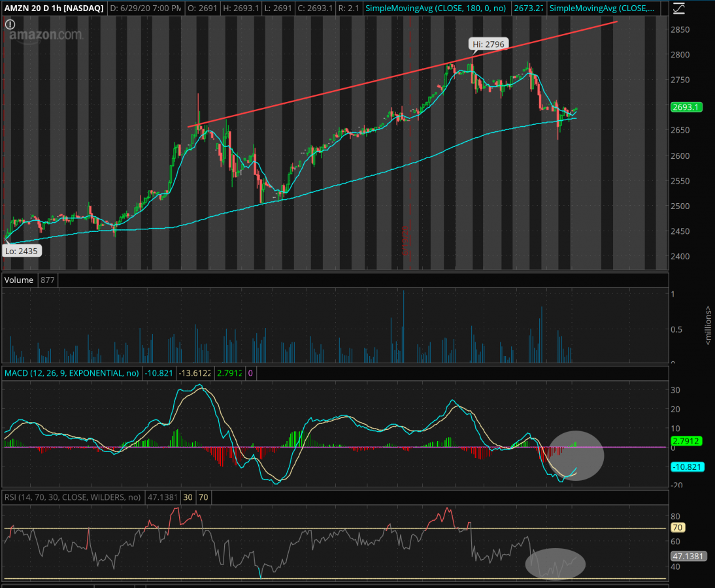Click the 2450 price axis label
Image resolution: width=715 pixels, height=588 pixels.
680,231
